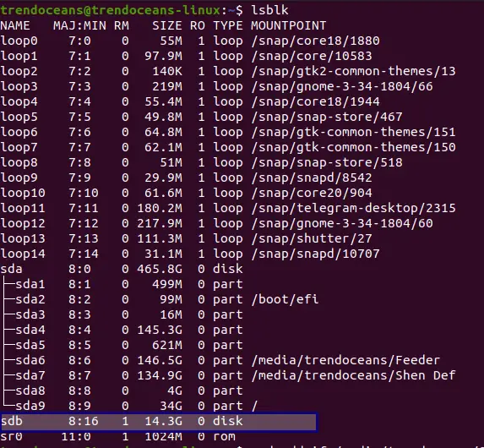Viewport: 484px width, 448px height.
Task: Click /boot/efi mountpoint text
Action: coord(285,299)
